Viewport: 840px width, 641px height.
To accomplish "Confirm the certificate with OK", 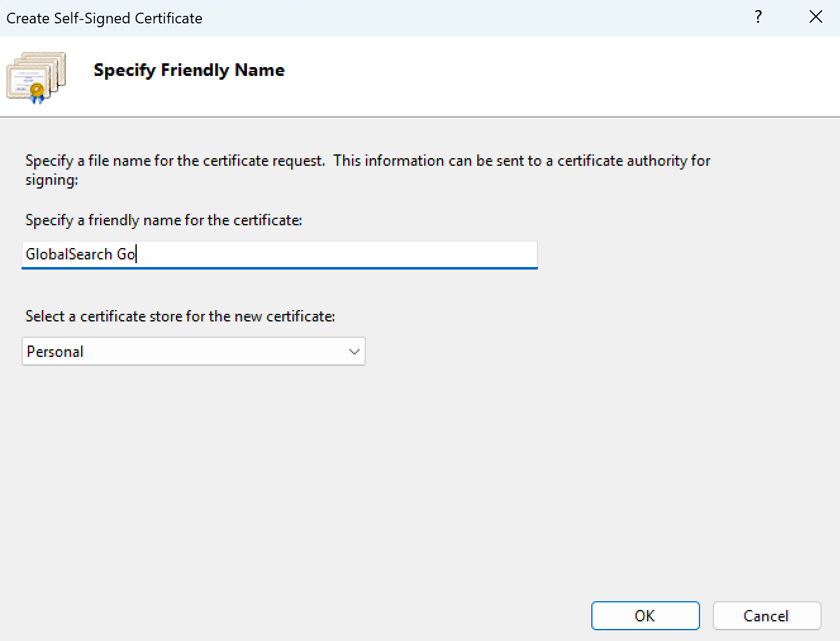I will tap(645, 615).
